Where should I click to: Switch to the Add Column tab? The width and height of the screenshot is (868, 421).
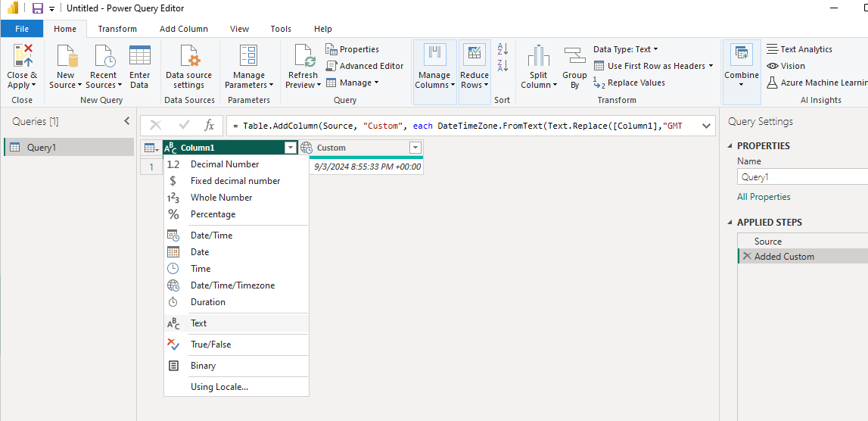pyautogui.click(x=184, y=29)
